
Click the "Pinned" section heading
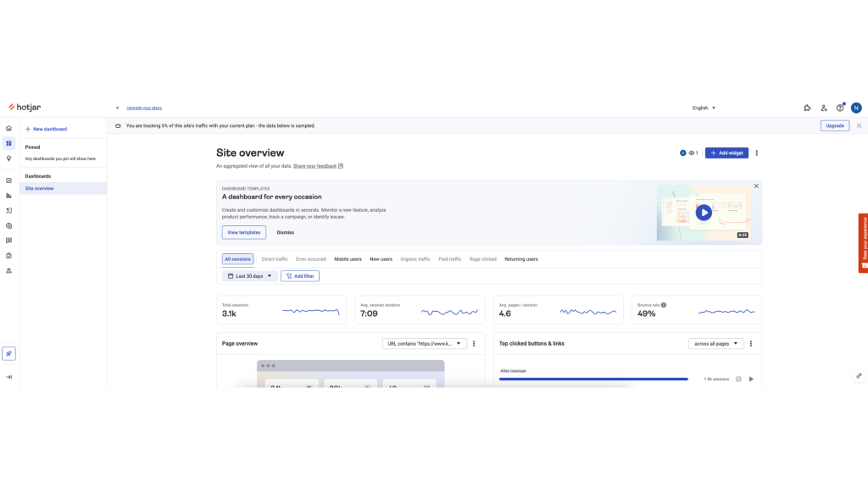pos(33,147)
